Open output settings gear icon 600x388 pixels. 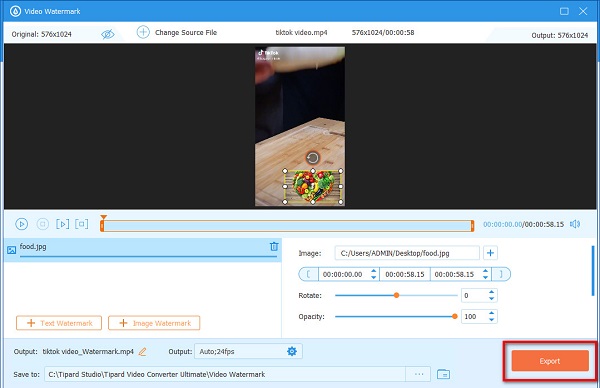point(292,351)
